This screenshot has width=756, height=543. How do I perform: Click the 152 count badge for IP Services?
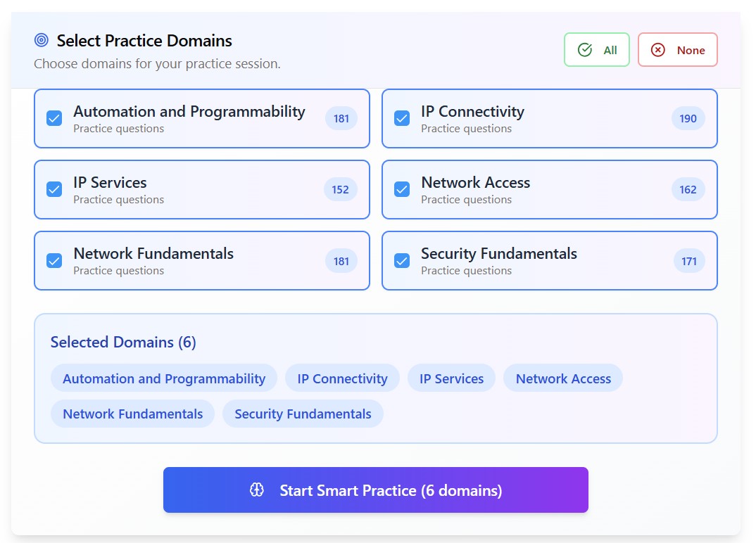[x=341, y=190]
